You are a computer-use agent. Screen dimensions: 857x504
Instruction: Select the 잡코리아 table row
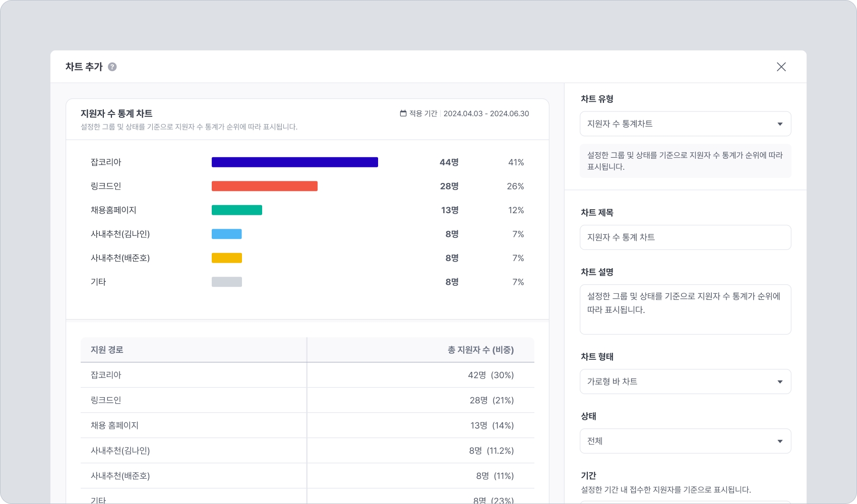307,375
